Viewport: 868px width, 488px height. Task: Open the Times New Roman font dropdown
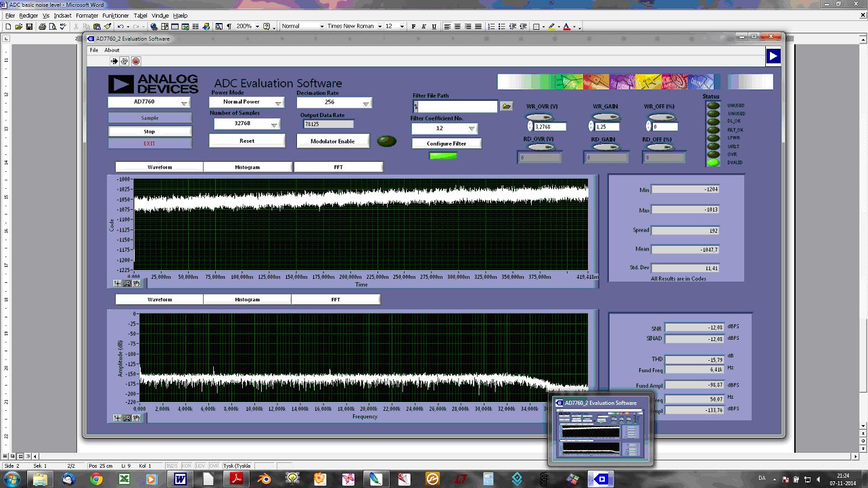[x=380, y=26]
